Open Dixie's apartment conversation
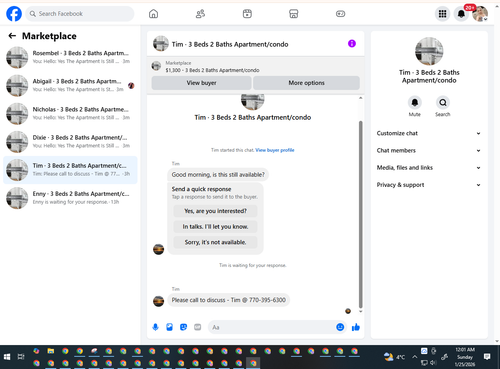 click(x=70, y=142)
